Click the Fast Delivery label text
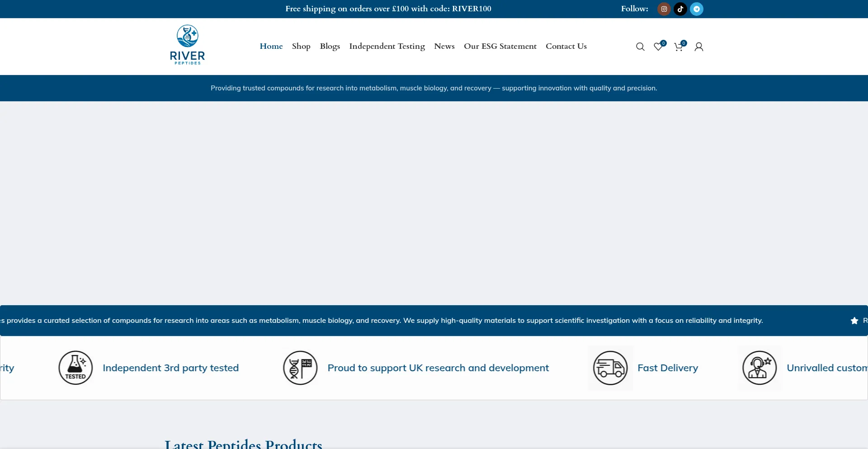 point(668,368)
